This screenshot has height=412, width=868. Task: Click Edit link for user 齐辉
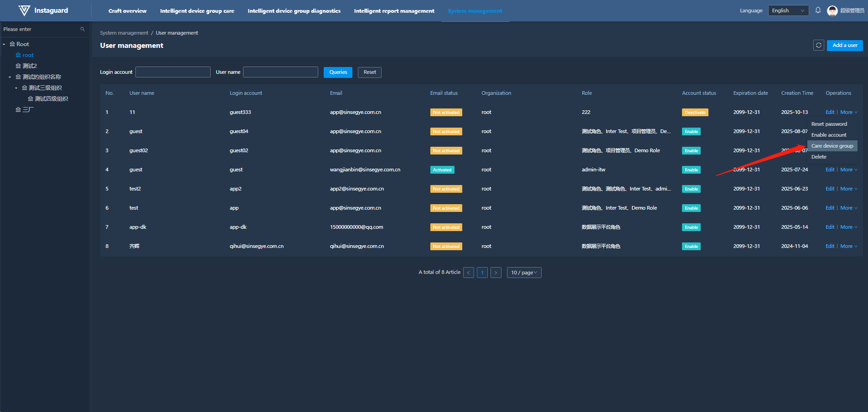point(830,246)
